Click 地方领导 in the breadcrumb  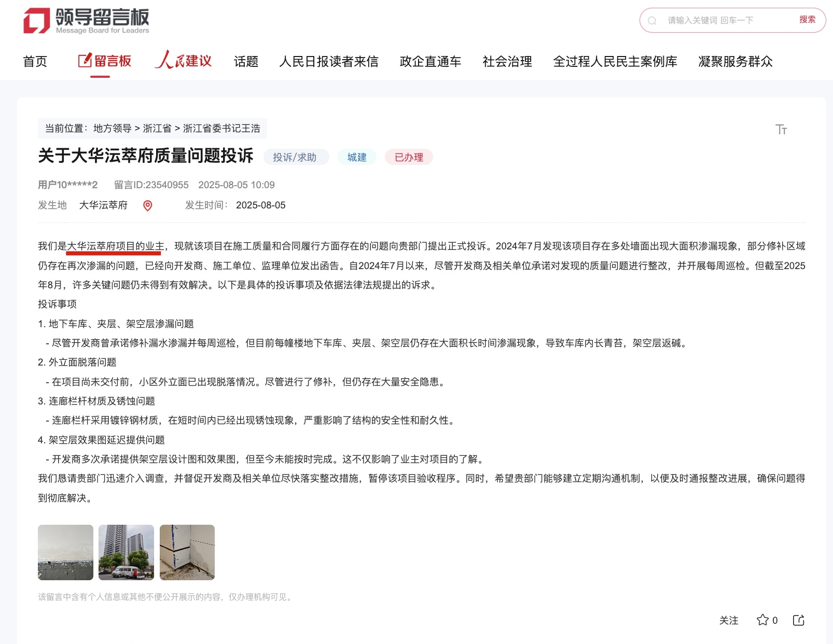(x=113, y=129)
